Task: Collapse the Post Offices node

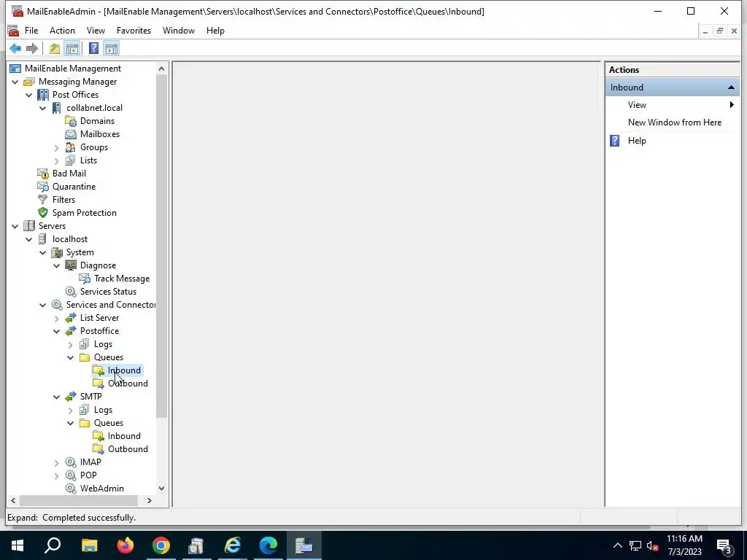Action: 29,95
